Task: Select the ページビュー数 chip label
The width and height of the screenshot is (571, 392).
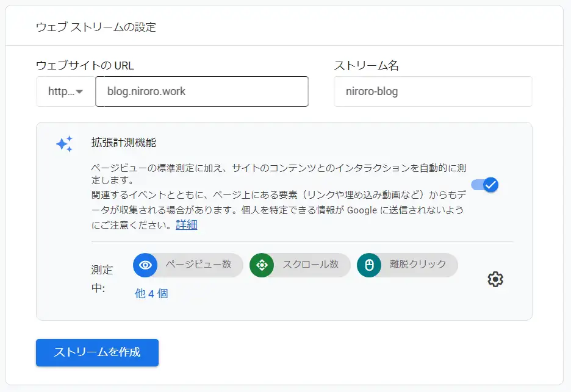Action: click(x=198, y=265)
